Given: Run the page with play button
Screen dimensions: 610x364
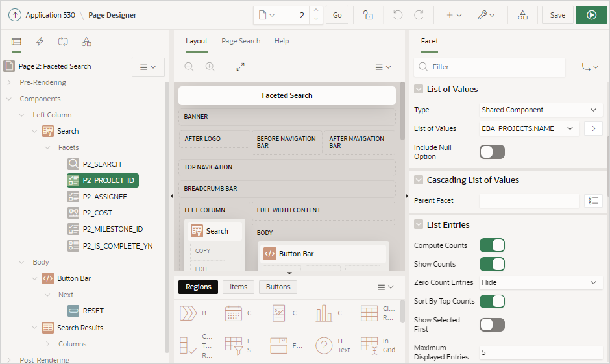Looking at the screenshot, I should pos(591,15).
